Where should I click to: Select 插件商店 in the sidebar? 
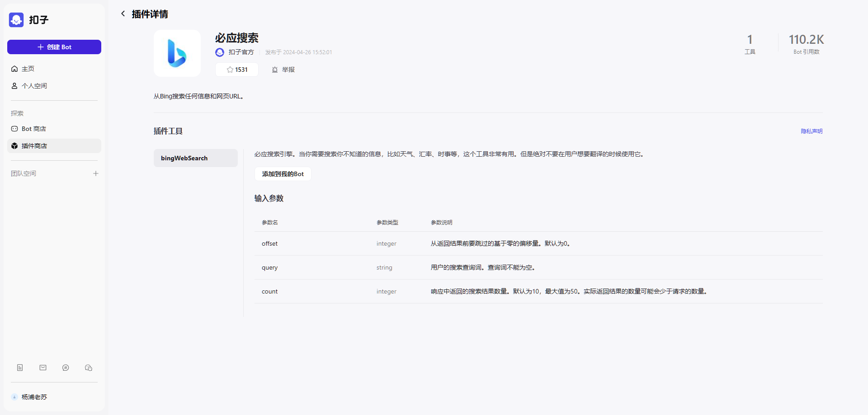coord(54,146)
